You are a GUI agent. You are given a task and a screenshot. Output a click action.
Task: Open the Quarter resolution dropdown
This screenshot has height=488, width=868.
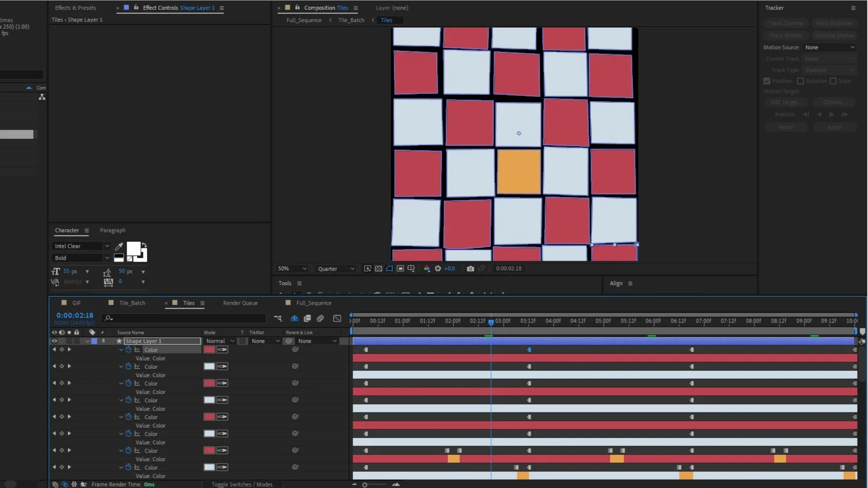click(x=336, y=269)
